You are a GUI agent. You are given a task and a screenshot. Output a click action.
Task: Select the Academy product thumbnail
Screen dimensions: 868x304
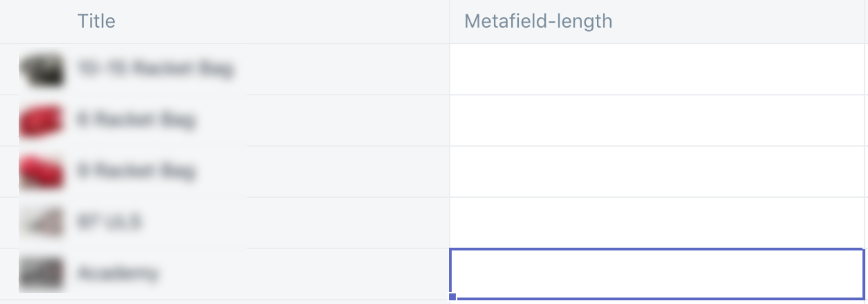(42, 272)
